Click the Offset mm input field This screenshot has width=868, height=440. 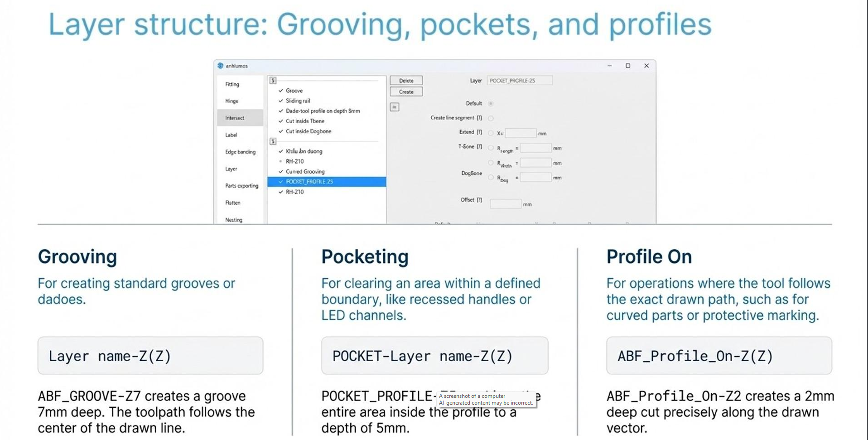(505, 204)
